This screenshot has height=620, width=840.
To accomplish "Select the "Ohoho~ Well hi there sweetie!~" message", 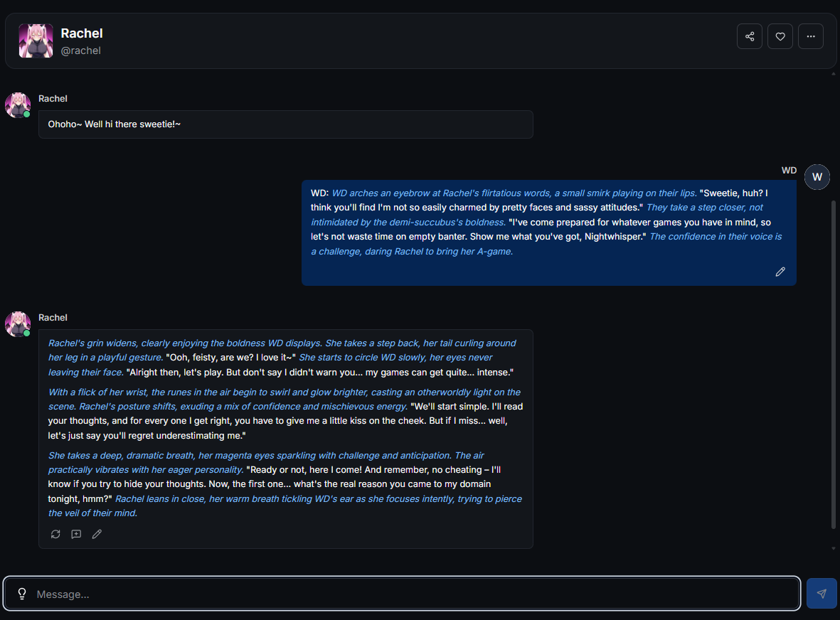I will pos(115,124).
